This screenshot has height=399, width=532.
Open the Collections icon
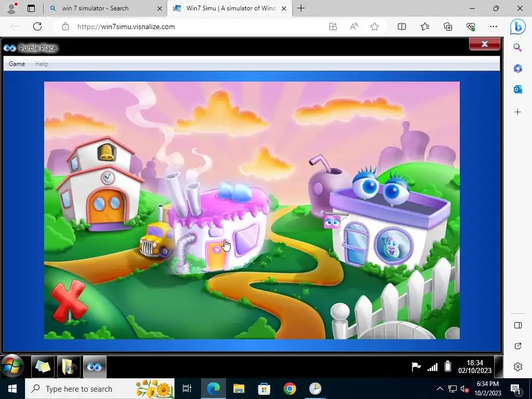(448, 26)
